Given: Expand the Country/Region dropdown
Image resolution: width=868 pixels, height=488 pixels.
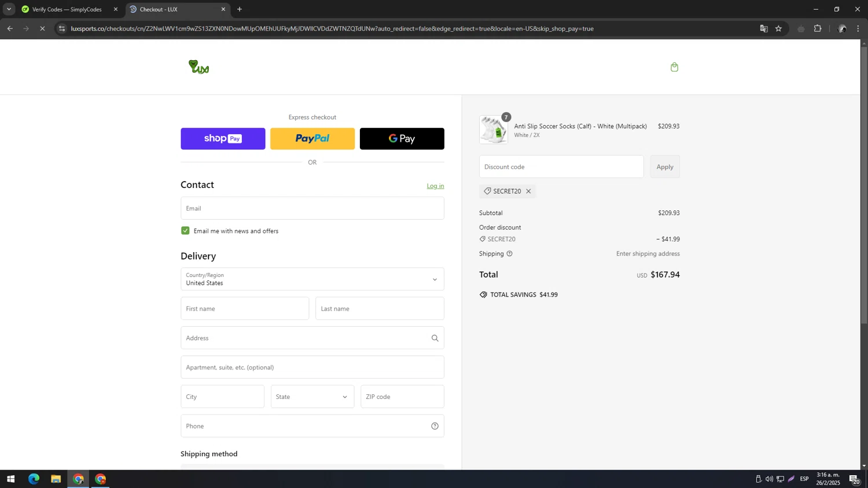Looking at the screenshot, I should 312,279.
